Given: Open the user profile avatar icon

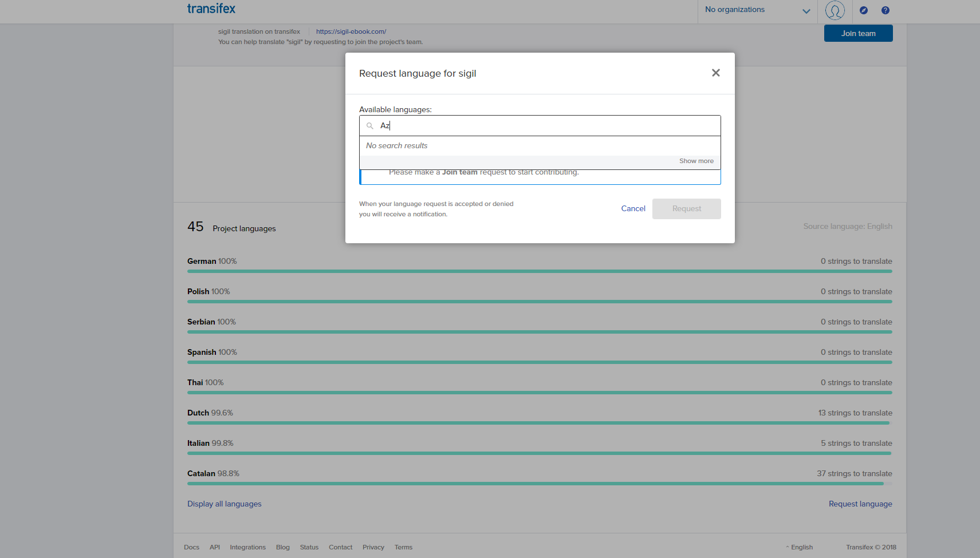Looking at the screenshot, I should point(835,10).
